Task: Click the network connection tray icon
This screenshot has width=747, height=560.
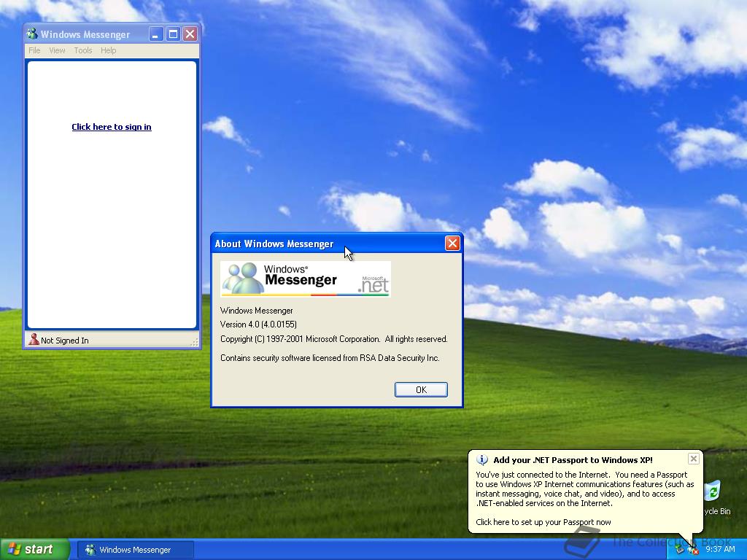Action: [680, 550]
